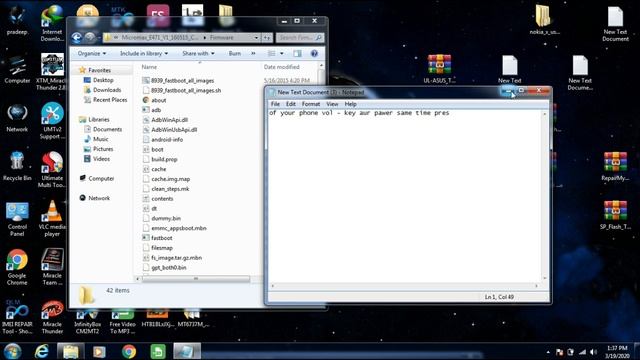Open Recycle Bin on desktop
The width and height of the screenshot is (640, 360).
tap(17, 166)
